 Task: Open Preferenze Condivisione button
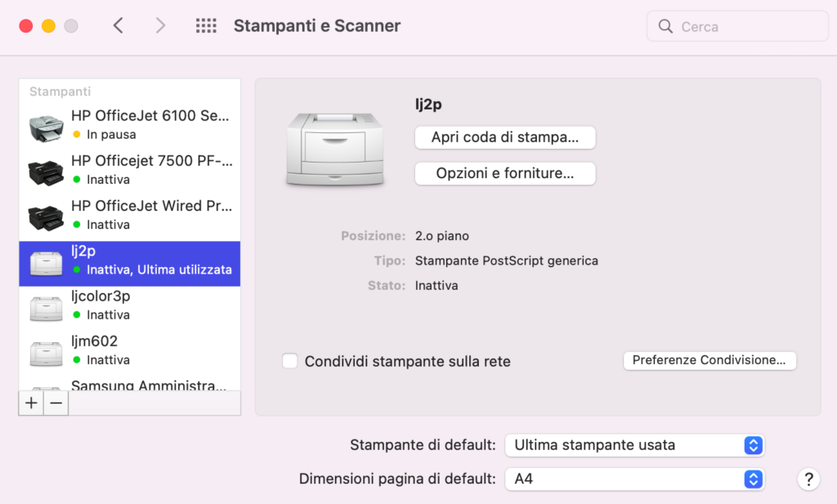709,360
